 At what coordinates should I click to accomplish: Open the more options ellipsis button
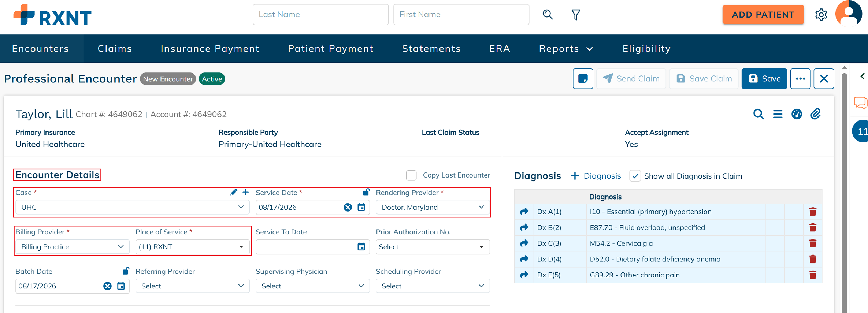pyautogui.click(x=800, y=79)
